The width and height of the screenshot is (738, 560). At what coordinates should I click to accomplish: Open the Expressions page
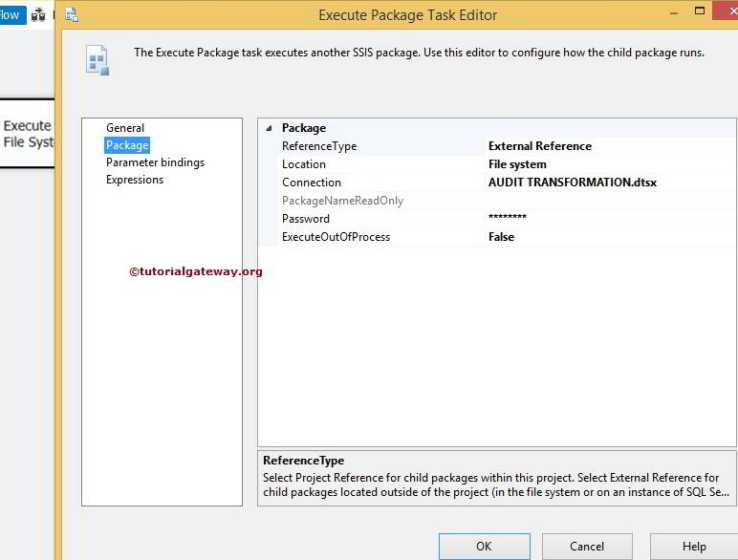[x=135, y=180]
